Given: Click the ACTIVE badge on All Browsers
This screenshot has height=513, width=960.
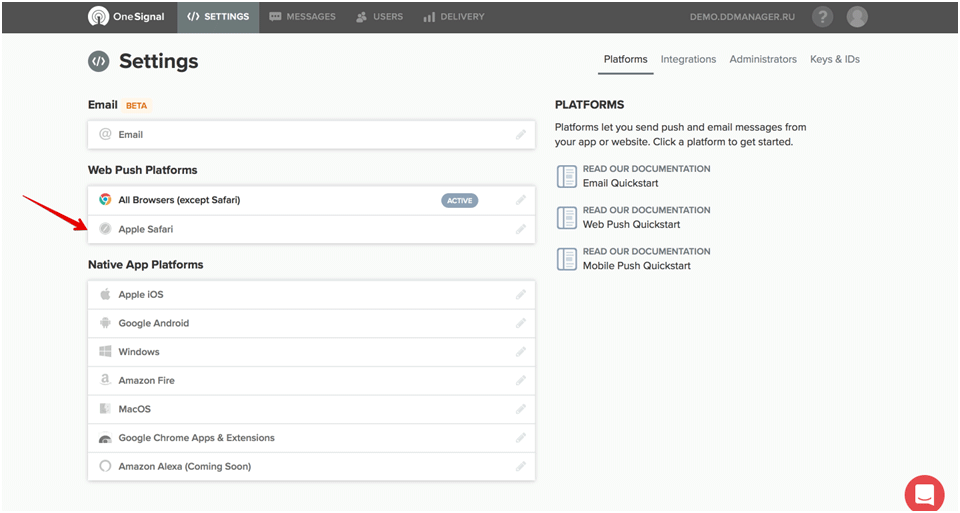Looking at the screenshot, I should [459, 201].
